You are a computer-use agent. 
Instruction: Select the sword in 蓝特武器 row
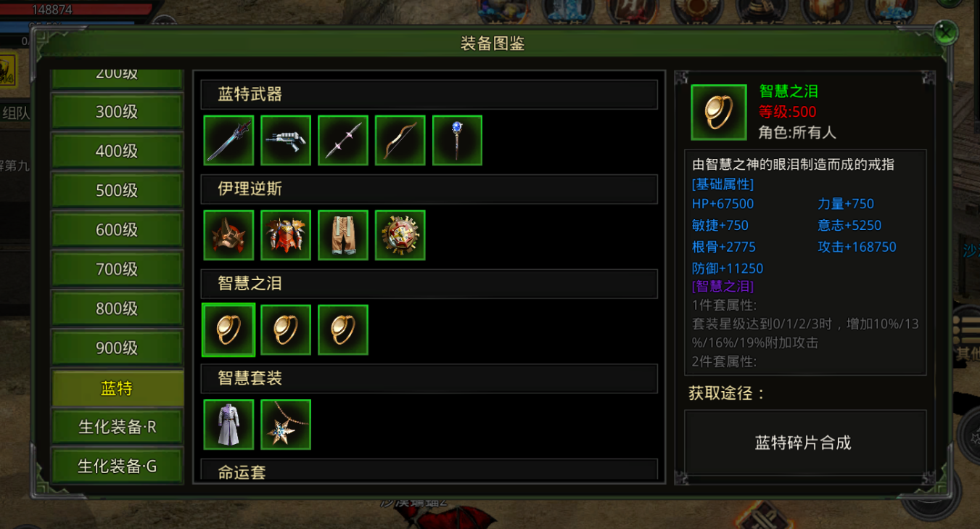click(228, 140)
